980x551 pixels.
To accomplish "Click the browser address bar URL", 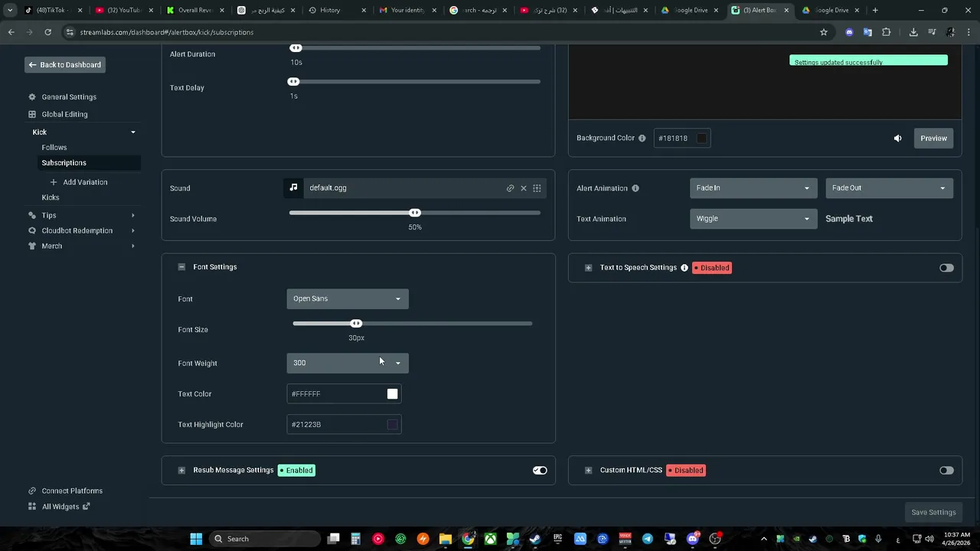I will point(166,32).
